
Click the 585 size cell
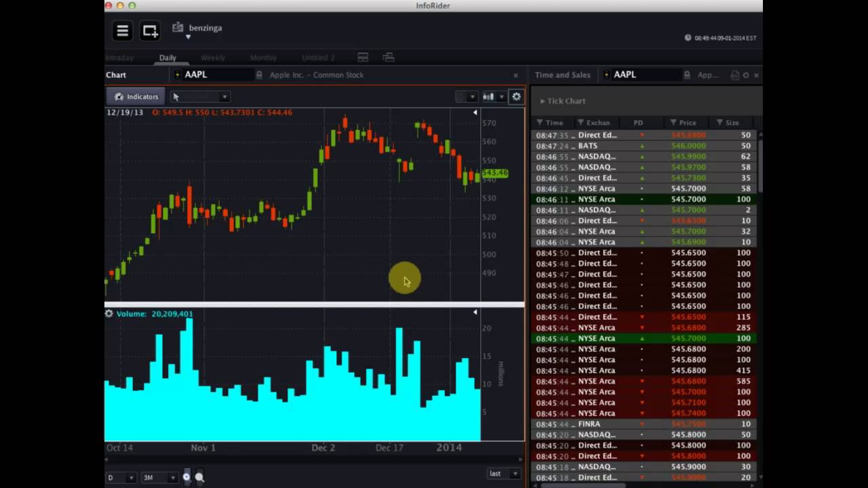pos(743,382)
